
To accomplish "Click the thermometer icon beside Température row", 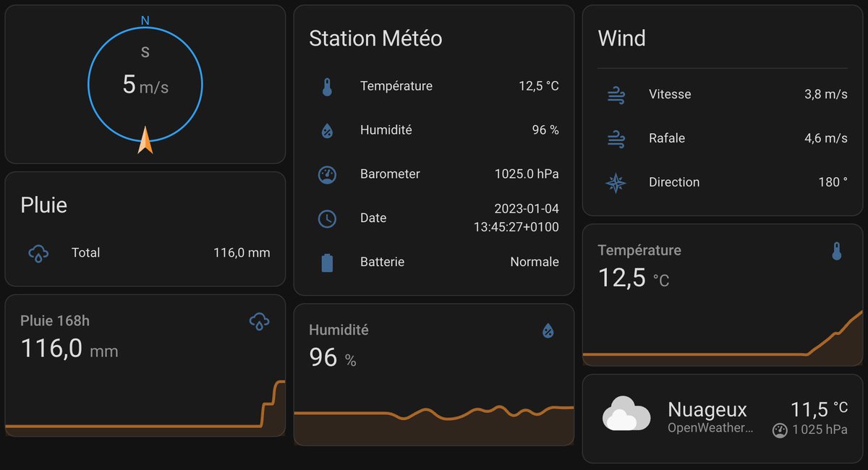I will (x=327, y=87).
